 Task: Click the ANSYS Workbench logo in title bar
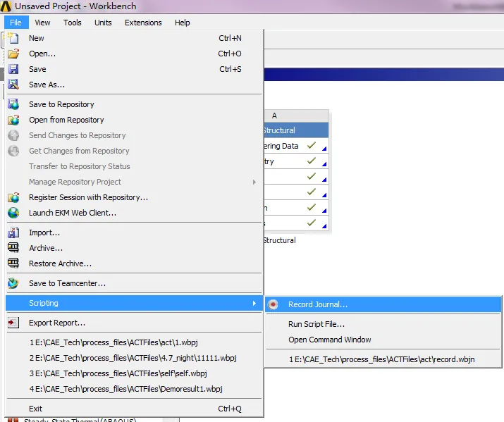6,6
